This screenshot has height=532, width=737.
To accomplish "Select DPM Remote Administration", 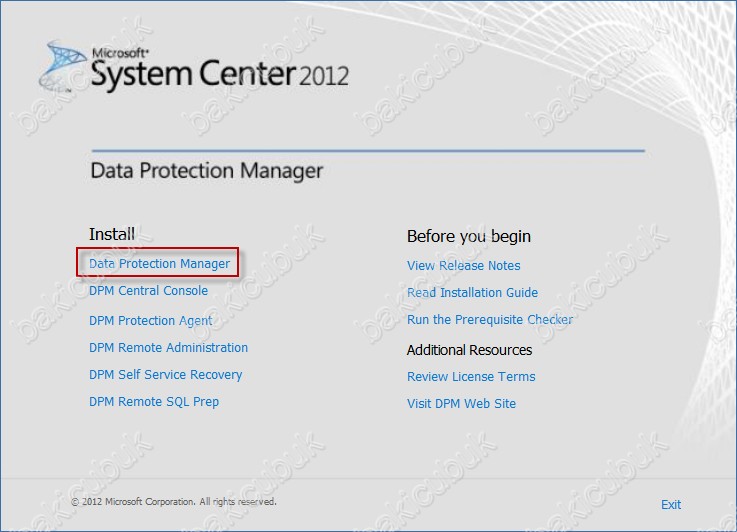I will point(168,347).
